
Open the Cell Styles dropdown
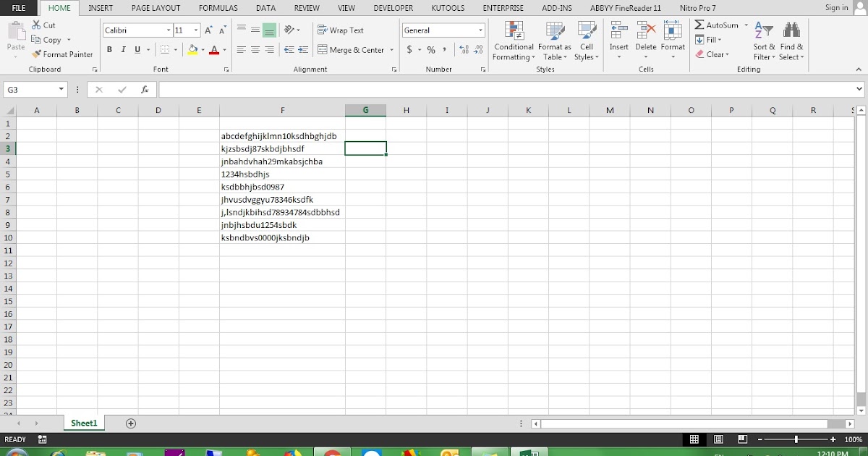pyautogui.click(x=586, y=41)
